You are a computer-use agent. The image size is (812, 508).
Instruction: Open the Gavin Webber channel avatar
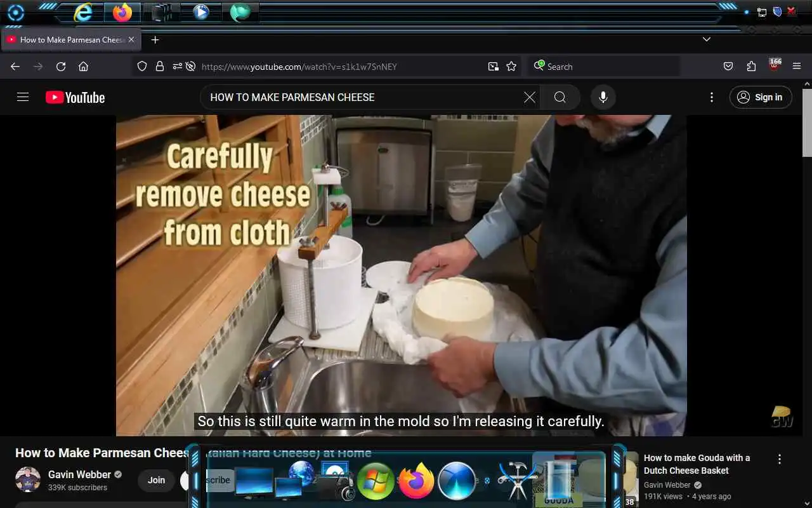(x=28, y=479)
